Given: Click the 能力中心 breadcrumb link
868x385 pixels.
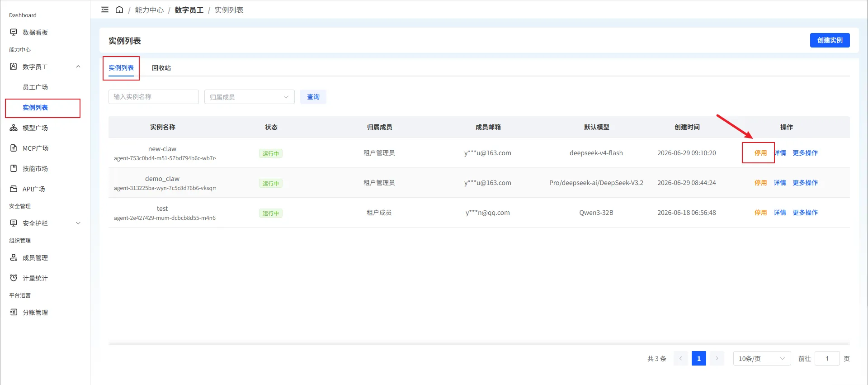Looking at the screenshot, I should click(149, 10).
